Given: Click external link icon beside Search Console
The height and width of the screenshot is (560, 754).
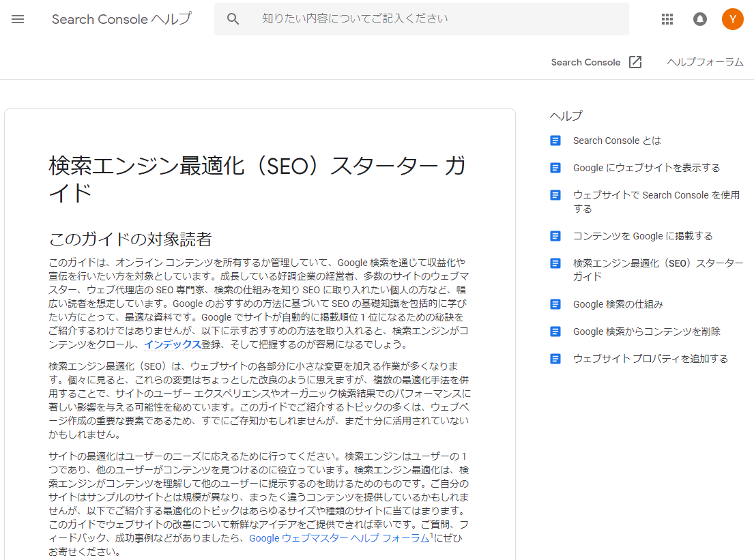Looking at the screenshot, I should [635, 62].
